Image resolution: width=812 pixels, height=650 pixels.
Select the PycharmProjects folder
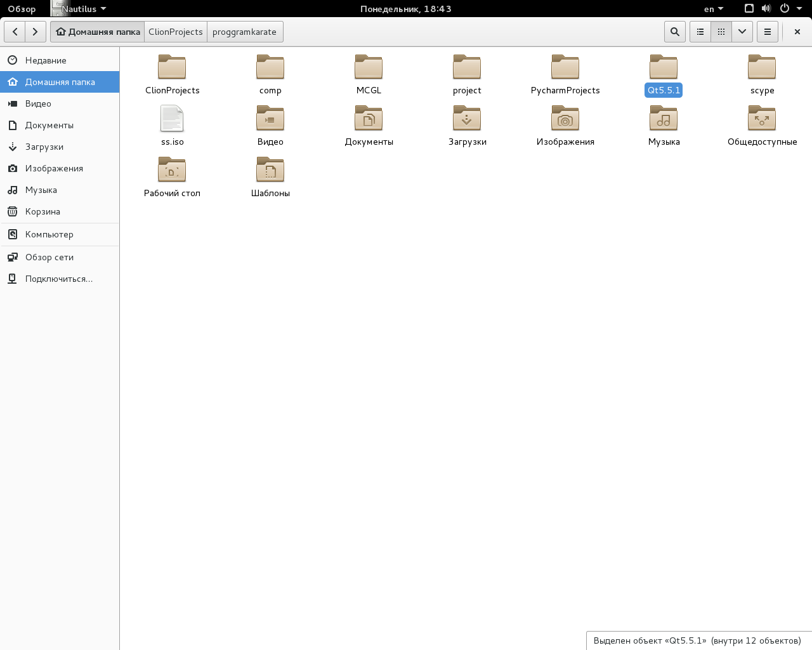click(x=565, y=74)
